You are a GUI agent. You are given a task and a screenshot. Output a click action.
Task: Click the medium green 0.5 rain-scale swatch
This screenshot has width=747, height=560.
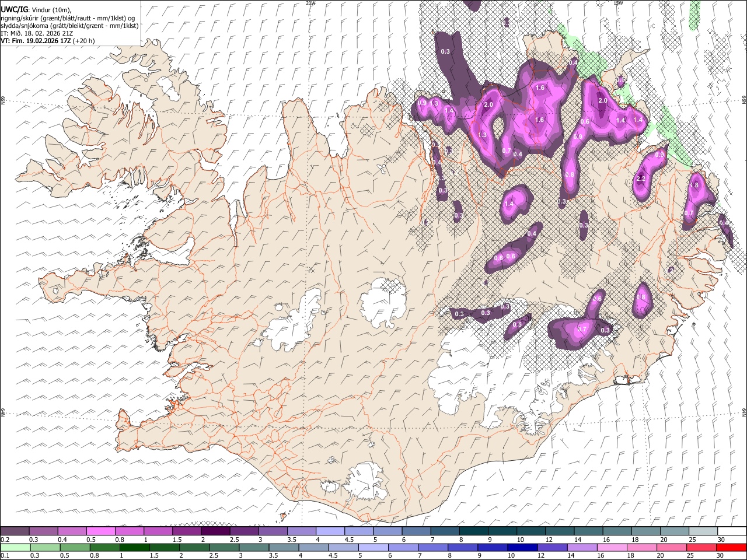75,547
